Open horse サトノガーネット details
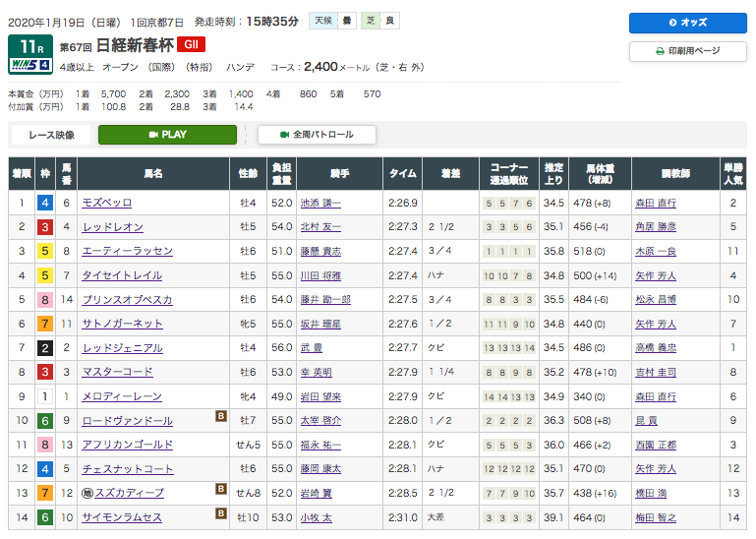Screen dimensions: 756x539 (x=122, y=324)
